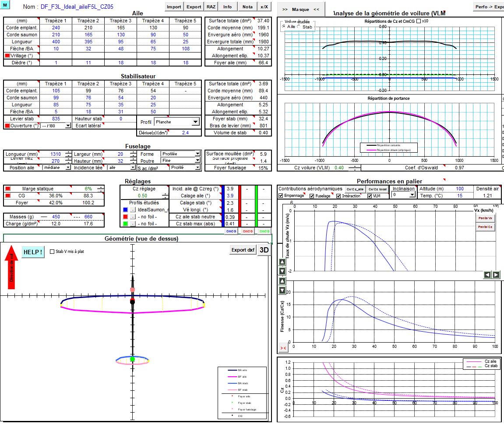504x424 pixels.
Task: Click the green no-foil color swatch
Action: click(x=125, y=224)
